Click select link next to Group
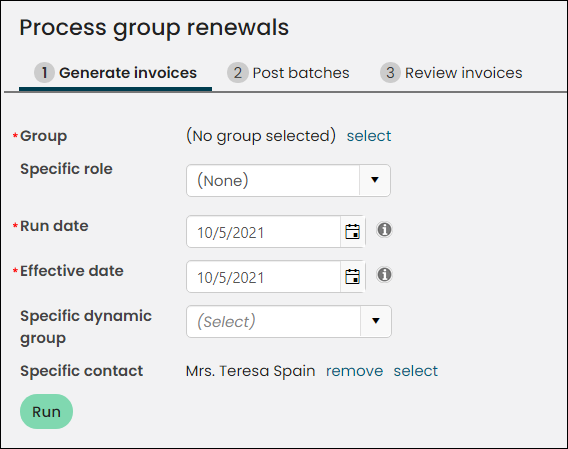The width and height of the screenshot is (568, 449). pyautogui.click(x=369, y=136)
